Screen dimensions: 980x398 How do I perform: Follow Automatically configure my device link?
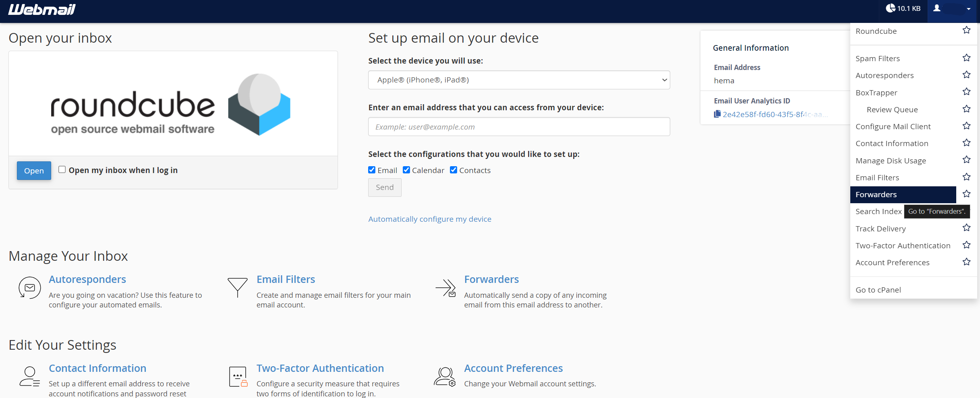[x=430, y=219]
